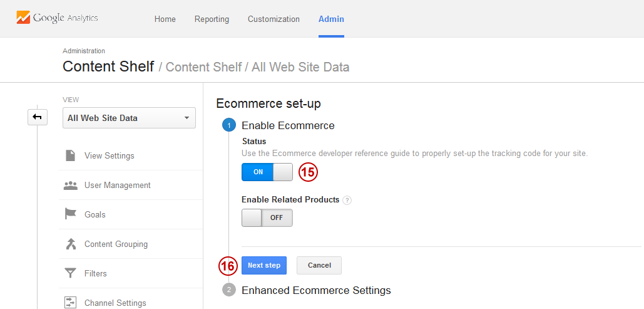Turn off the Ecommerce Status toggle

click(x=267, y=172)
